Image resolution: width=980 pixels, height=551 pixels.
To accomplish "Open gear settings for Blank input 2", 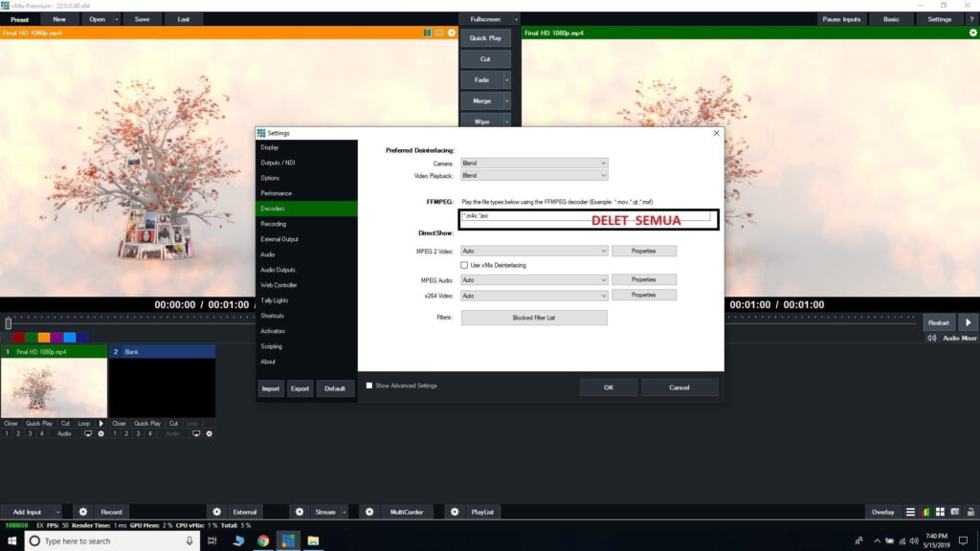I will pyautogui.click(x=209, y=433).
